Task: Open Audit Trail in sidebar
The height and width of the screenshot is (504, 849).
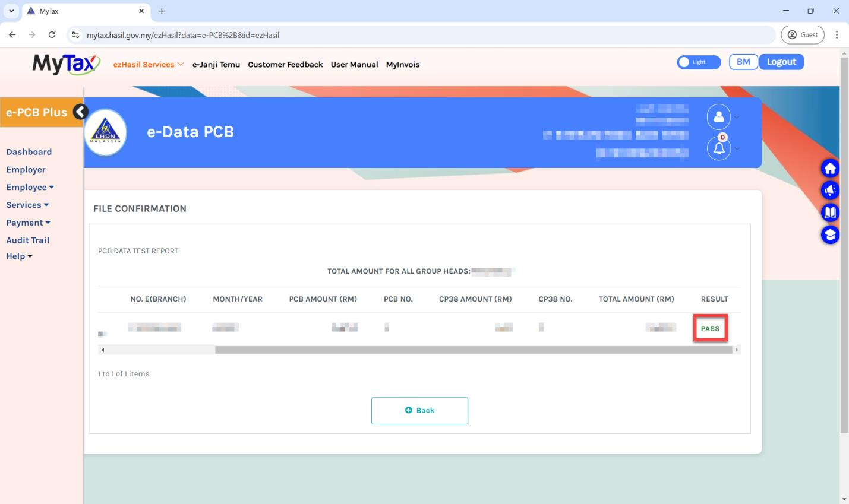Action: pos(28,240)
